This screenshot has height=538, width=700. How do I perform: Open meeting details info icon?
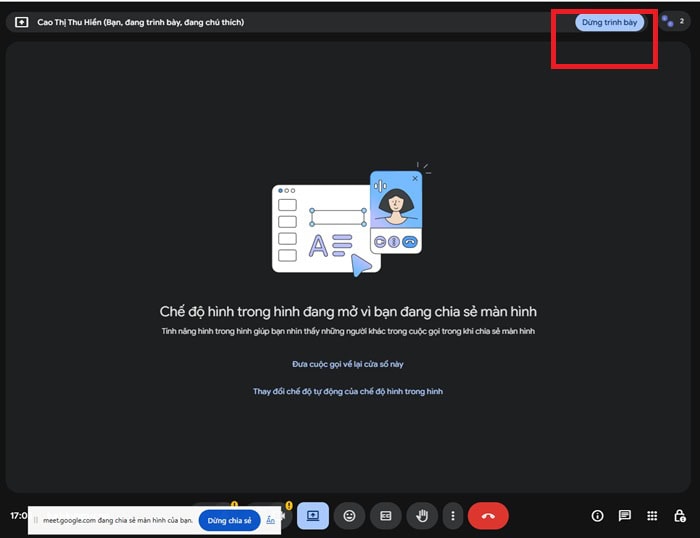(597, 516)
